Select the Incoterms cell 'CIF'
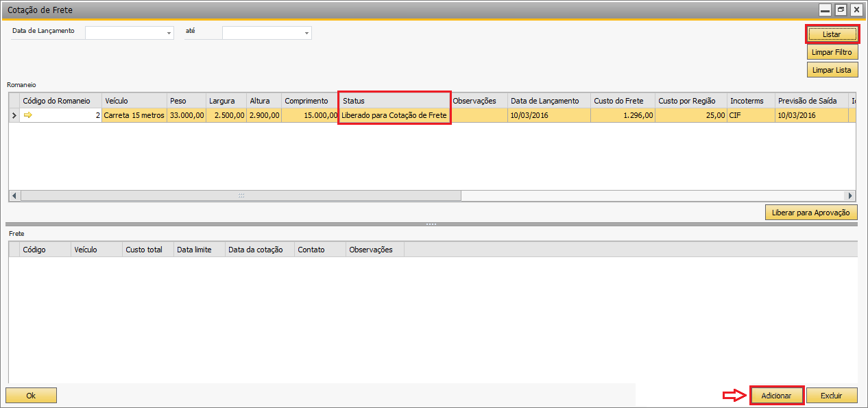 750,116
